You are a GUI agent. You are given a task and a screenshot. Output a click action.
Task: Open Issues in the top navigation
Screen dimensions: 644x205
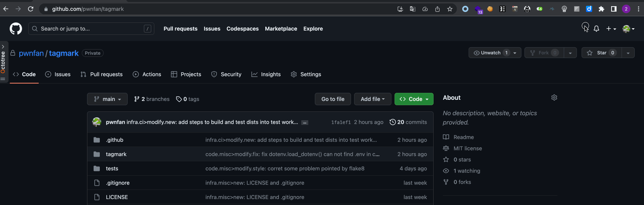212,29
